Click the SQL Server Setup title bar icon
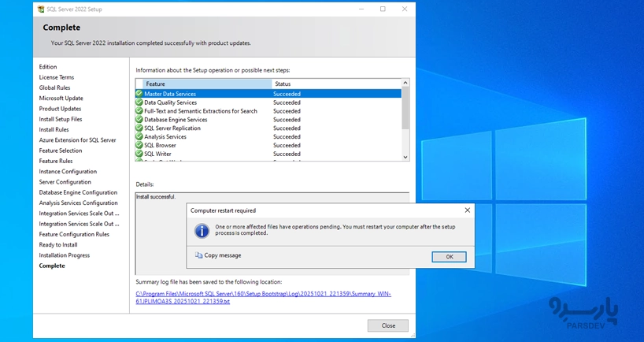Screen dimensions: 644x342 tap(41, 9)
